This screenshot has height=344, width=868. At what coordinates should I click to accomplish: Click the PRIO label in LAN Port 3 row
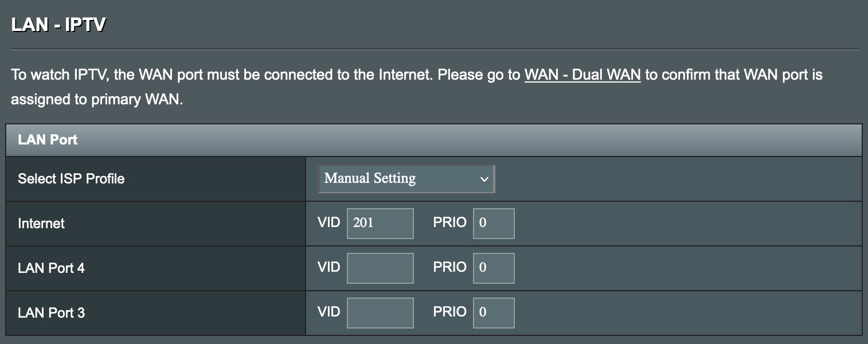pyautogui.click(x=449, y=312)
